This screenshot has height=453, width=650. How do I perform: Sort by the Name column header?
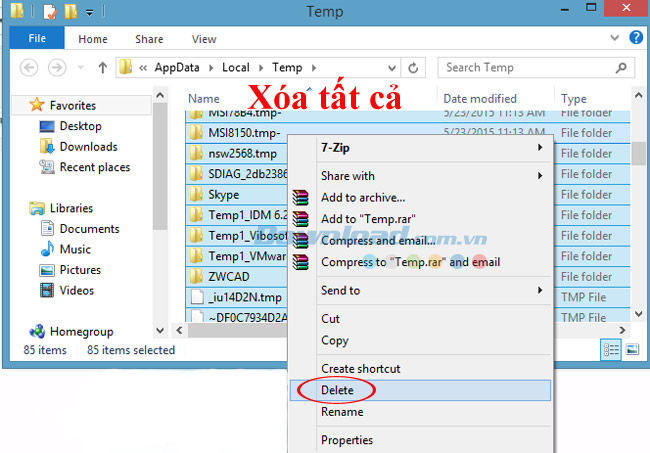click(204, 99)
